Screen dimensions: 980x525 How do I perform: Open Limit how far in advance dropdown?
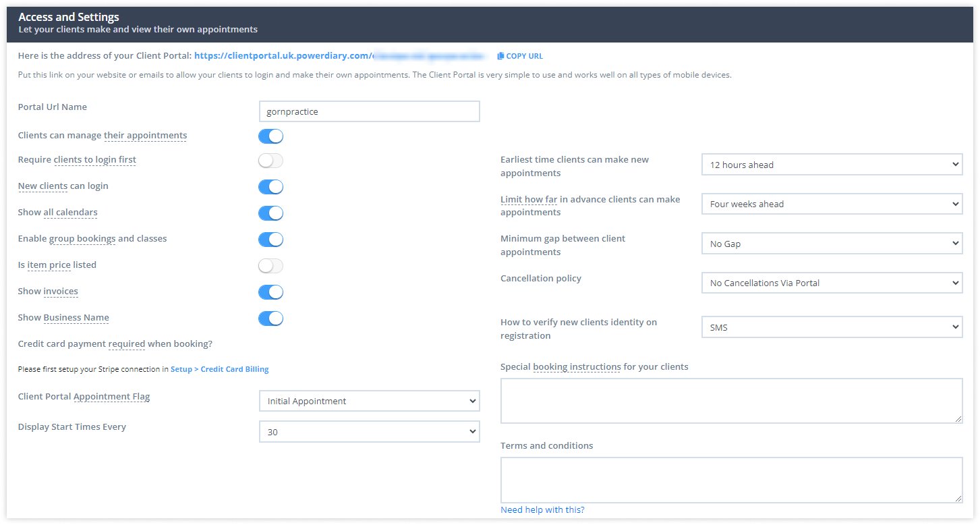point(832,204)
